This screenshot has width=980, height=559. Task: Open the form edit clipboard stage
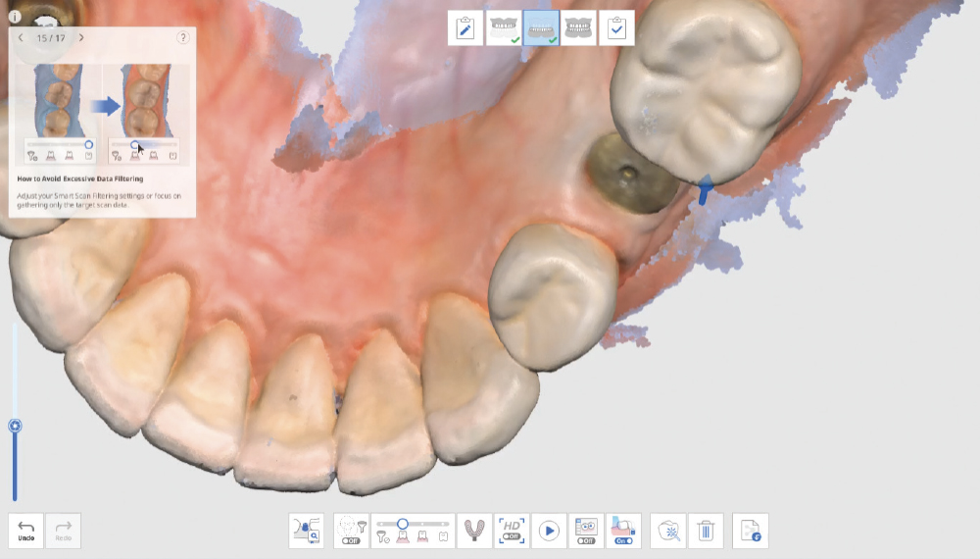465,27
